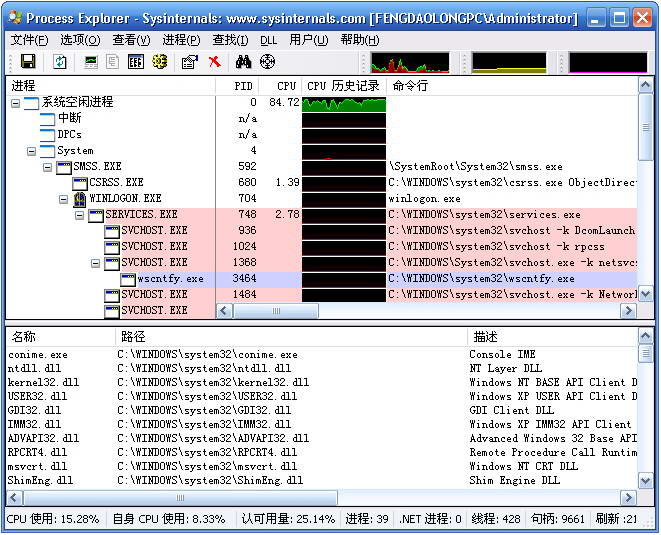This screenshot has width=661, height=535.
Task: Select the 中断 process row
Action: pos(321,118)
